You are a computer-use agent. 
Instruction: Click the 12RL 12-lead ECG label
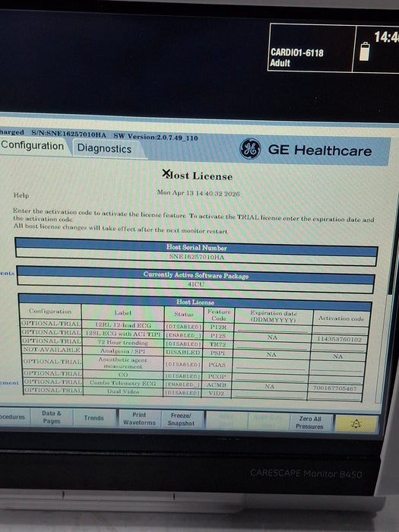coord(123,325)
